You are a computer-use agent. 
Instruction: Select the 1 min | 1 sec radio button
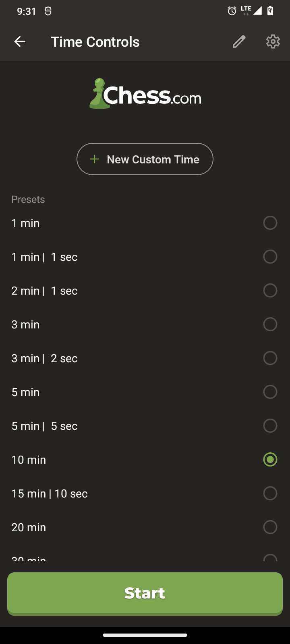point(270,256)
